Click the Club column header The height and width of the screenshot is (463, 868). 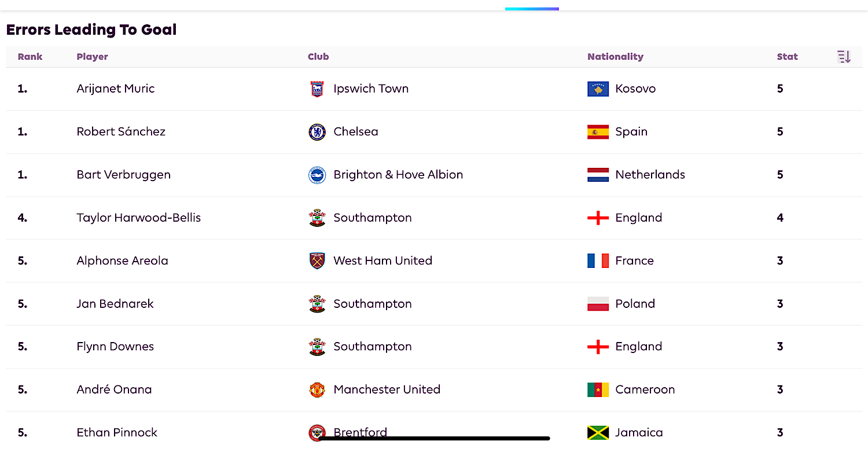pos(318,57)
